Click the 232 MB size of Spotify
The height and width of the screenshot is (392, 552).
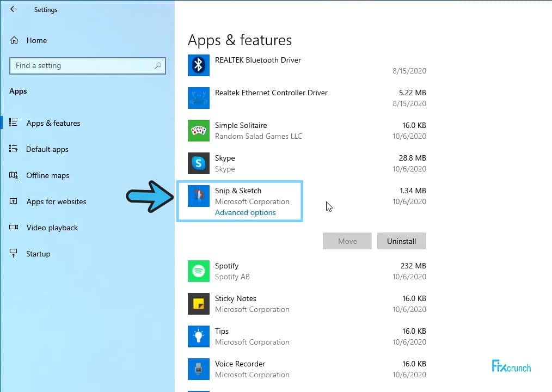click(413, 266)
